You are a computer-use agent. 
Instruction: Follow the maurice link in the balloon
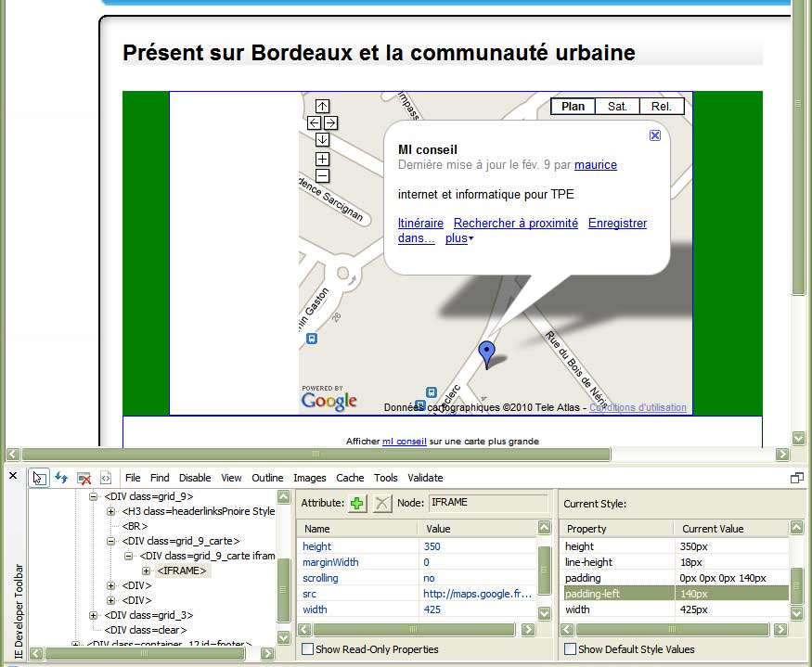pos(596,165)
